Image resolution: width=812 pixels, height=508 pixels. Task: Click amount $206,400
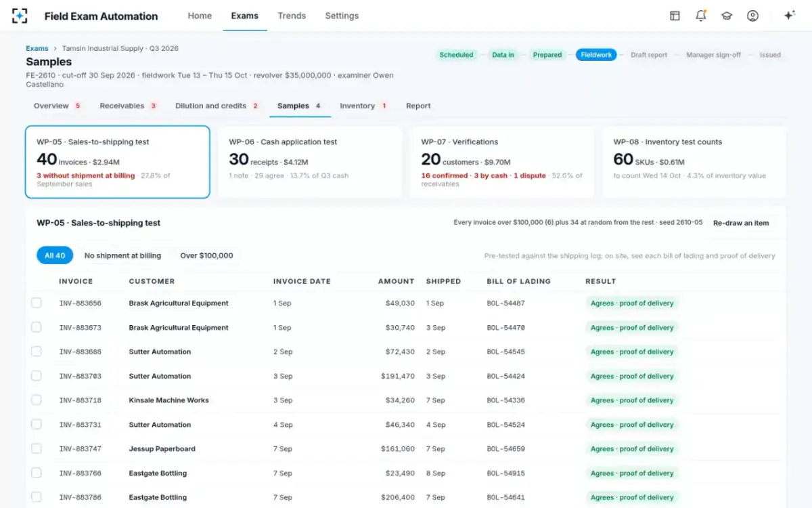click(x=398, y=497)
